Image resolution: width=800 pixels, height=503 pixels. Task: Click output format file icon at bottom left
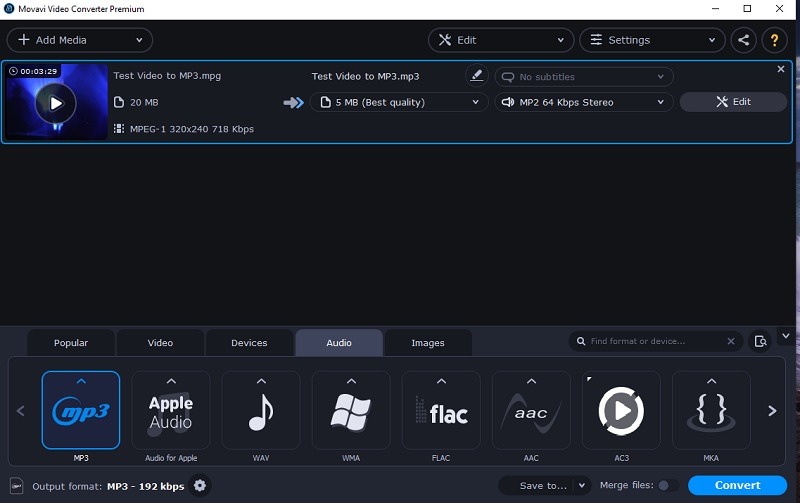click(x=16, y=486)
